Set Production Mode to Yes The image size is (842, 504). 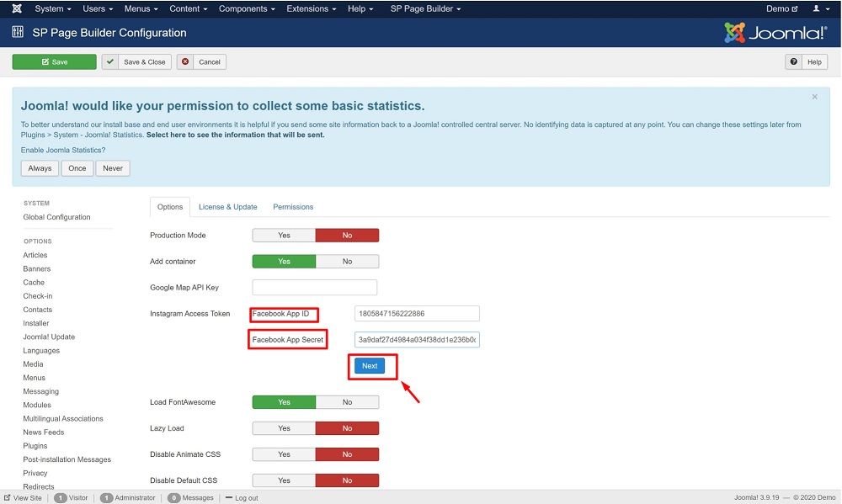click(x=284, y=235)
